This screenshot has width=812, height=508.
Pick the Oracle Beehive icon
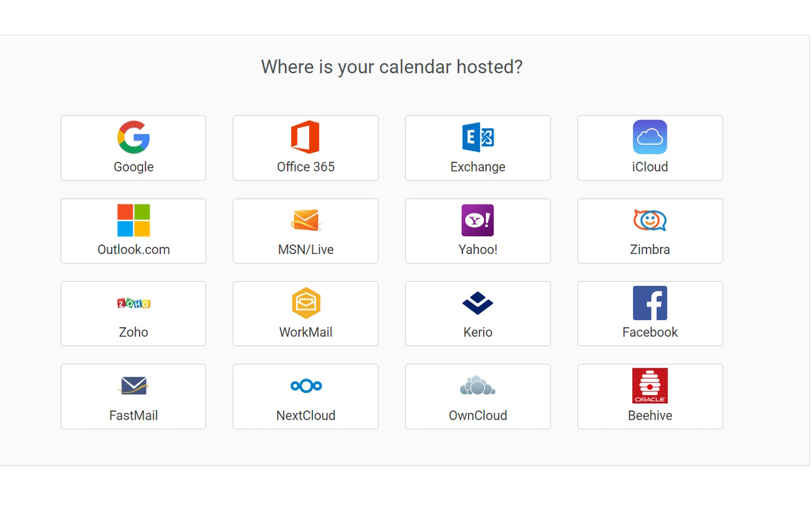coord(650,385)
